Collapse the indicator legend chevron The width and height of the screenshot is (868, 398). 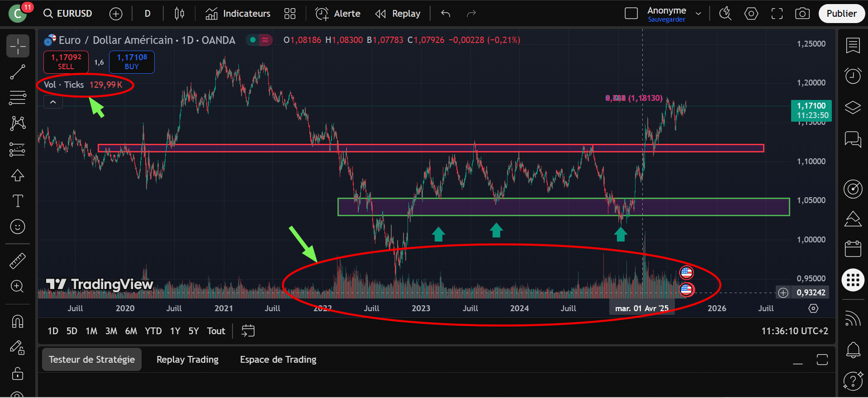click(53, 102)
